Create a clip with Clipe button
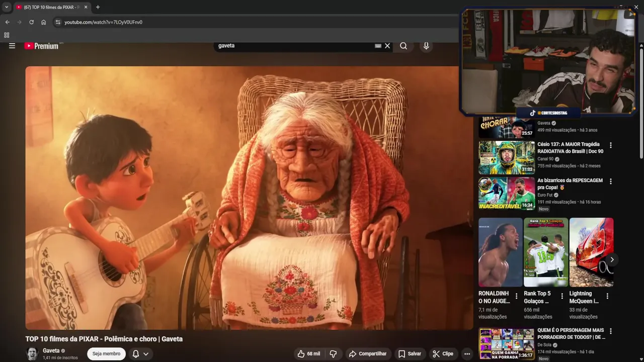The height and width of the screenshot is (362, 644). coord(443,354)
